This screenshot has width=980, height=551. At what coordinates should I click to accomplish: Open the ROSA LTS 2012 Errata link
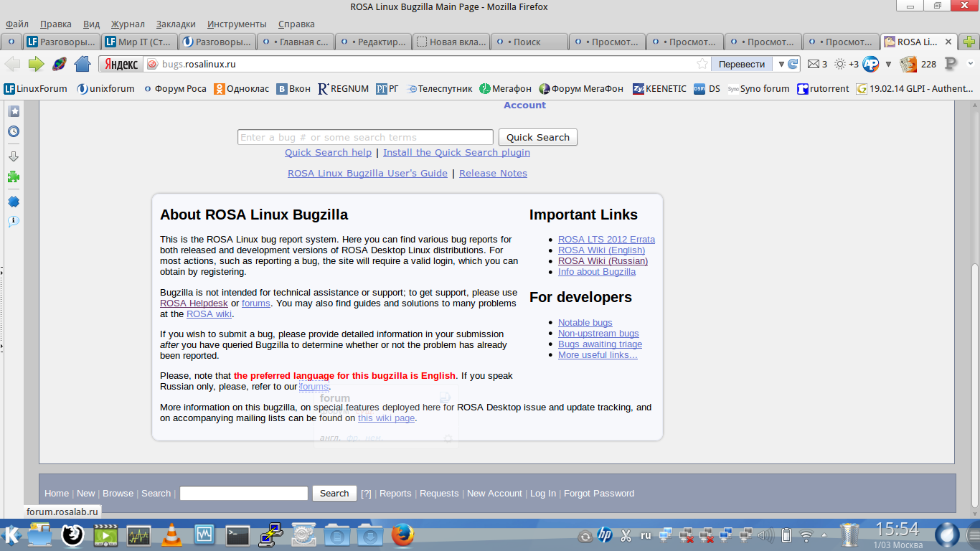pos(606,240)
